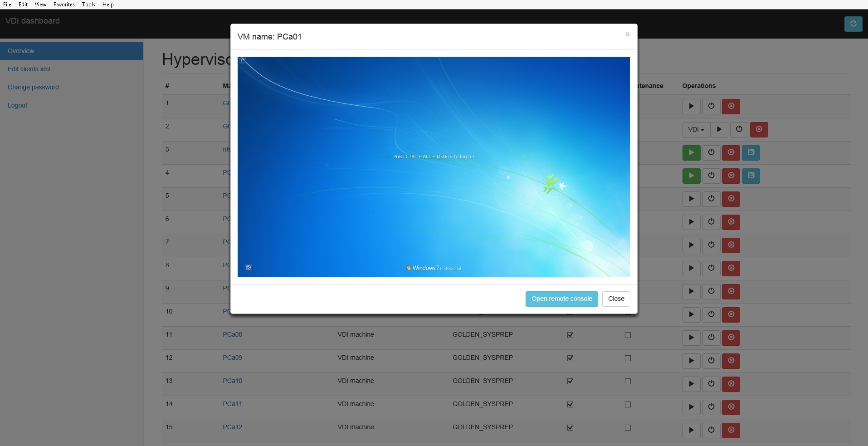
Task: Open the PCa08 machine link
Action: 232,334
